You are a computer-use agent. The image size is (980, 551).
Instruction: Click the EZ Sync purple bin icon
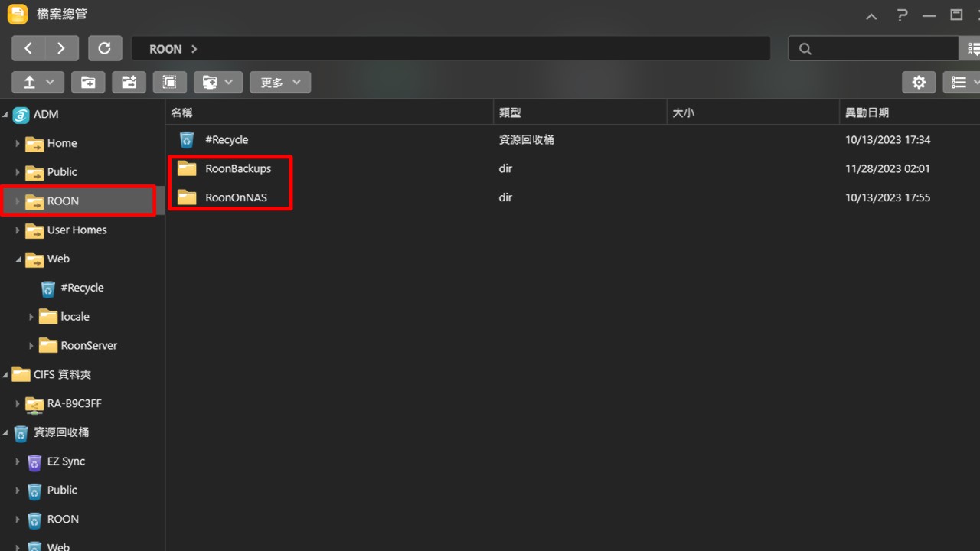point(34,462)
